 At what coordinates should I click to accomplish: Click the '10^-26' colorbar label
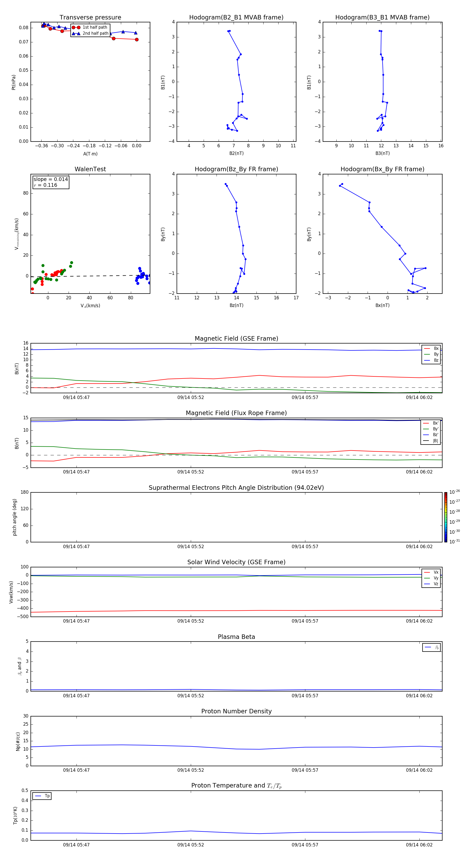pos(455,492)
